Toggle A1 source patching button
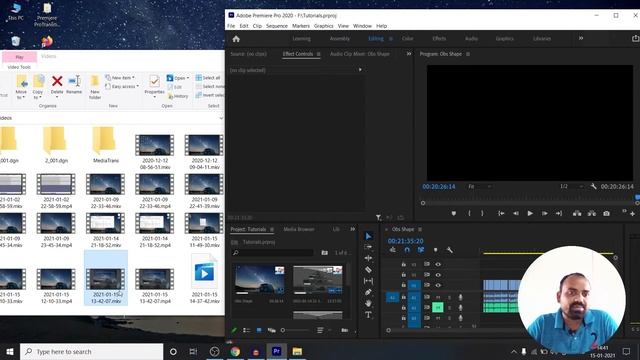Viewport: 640px width, 360px height. pos(392,297)
